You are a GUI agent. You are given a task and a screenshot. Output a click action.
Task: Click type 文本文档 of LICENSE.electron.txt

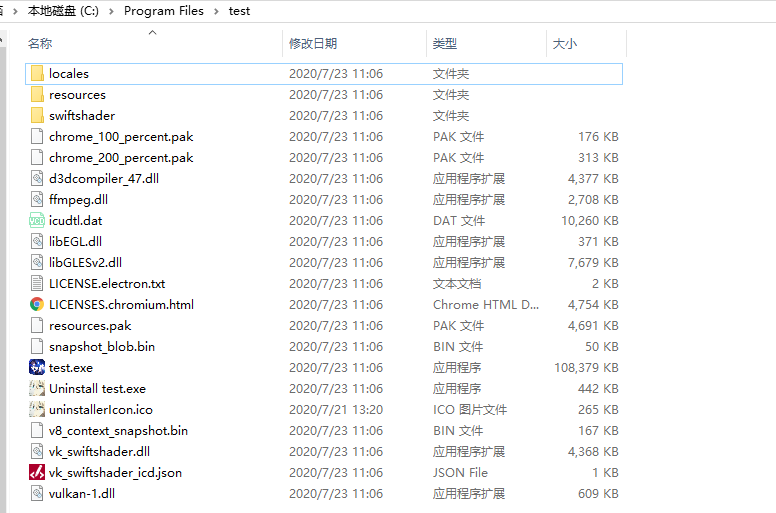tap(457, 284)
